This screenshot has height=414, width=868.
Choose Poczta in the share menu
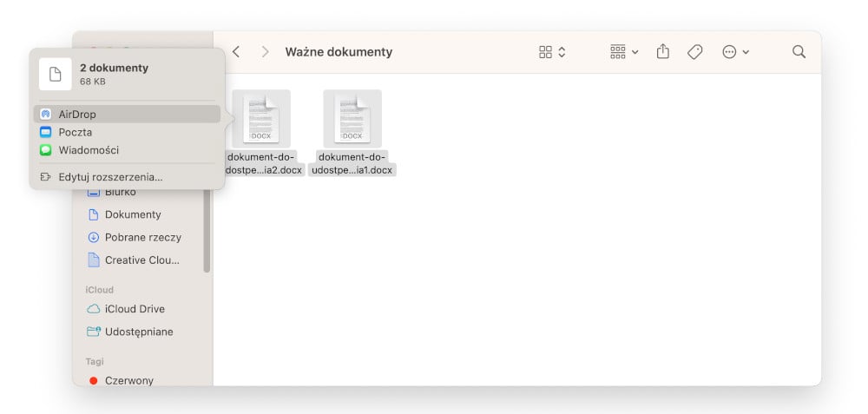click(x=127, y=132)
